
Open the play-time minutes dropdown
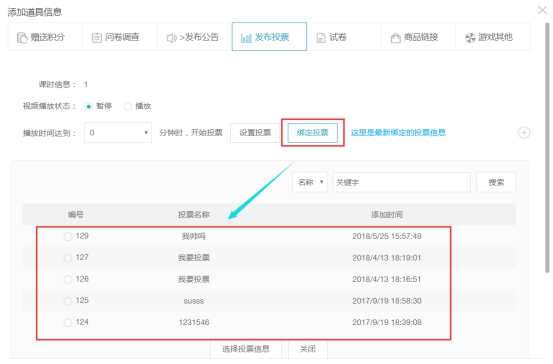[x=118, y=133]
